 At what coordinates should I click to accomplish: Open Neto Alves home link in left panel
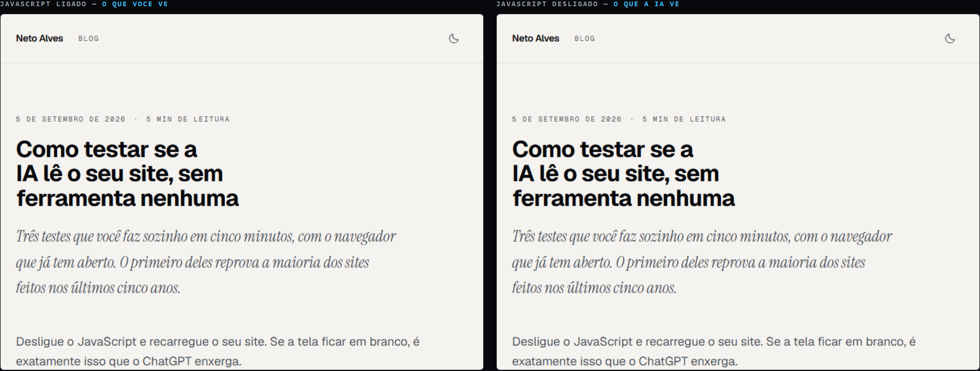click(x=39, y=39)
